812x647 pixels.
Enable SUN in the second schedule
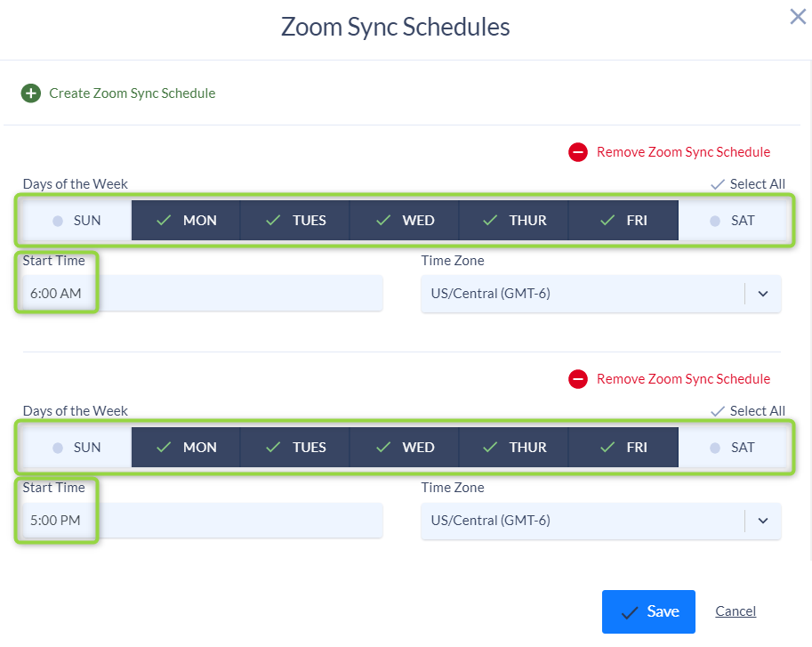click(76, 448)
